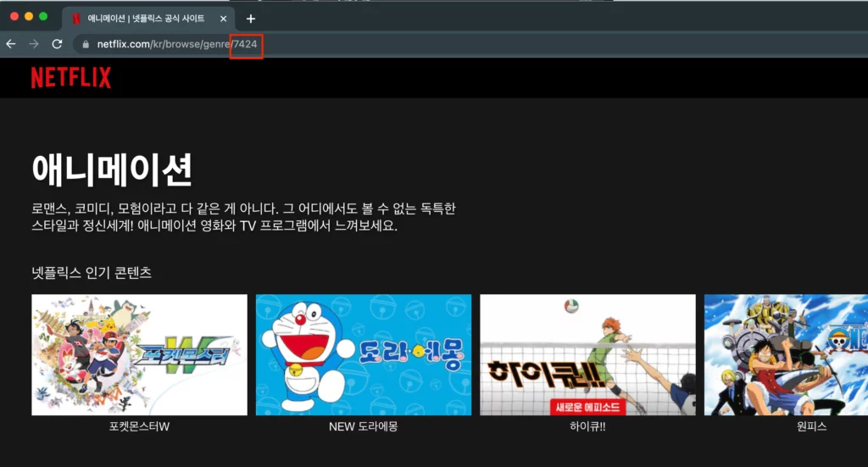Click the genre description starting 로맨스, 코미디
Image resolution: width=868 pixels, height=467 pixels.
(x=243, y=217)
